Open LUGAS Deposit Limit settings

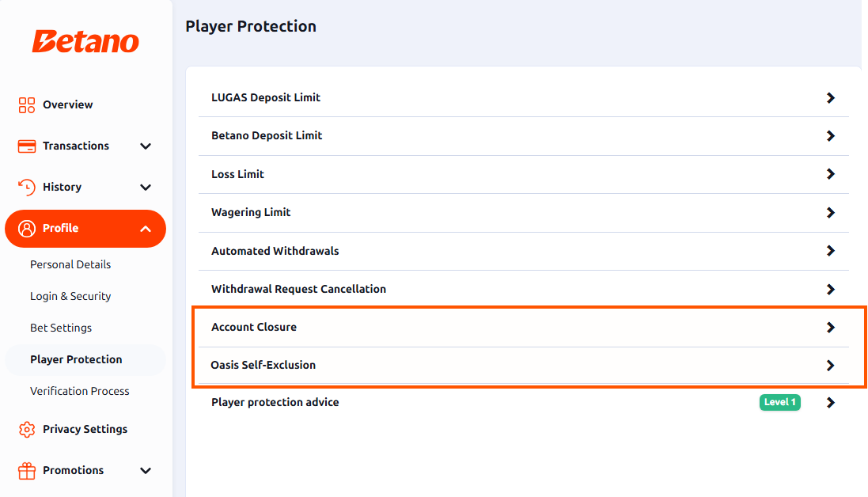[523, 98]
